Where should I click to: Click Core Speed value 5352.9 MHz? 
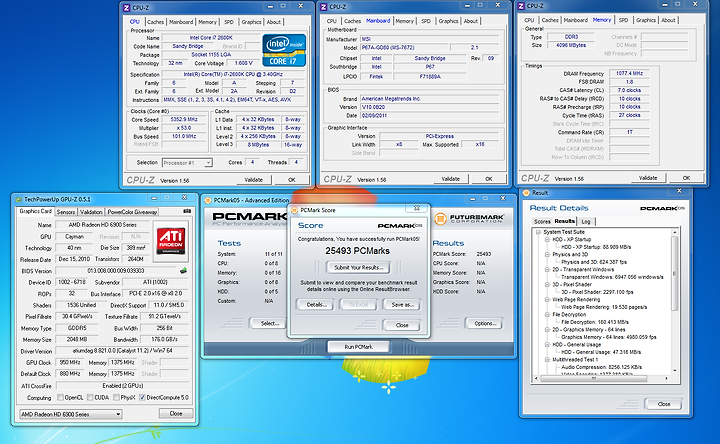tap(184, 119)
